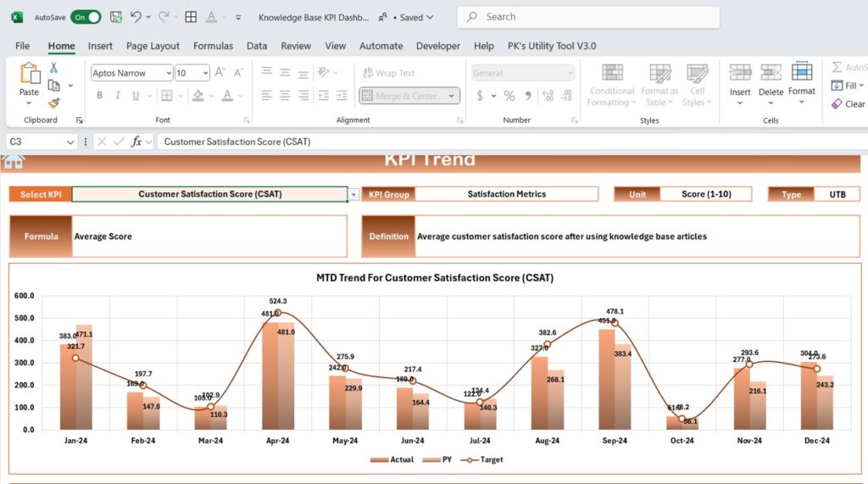The width and height of the screenshot is (868, 484).
Task: Decrease font size icon
Action: pyautogui.click(x=238, y=73)
